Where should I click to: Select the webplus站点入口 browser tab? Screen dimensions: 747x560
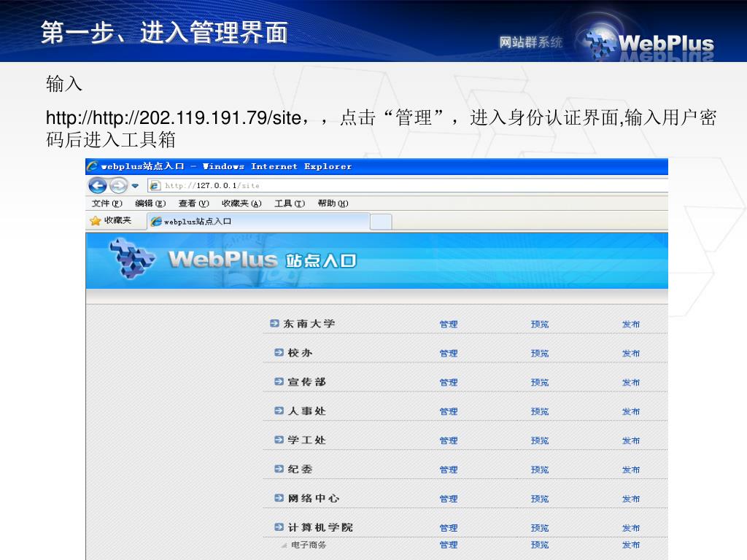pos(259,222)
